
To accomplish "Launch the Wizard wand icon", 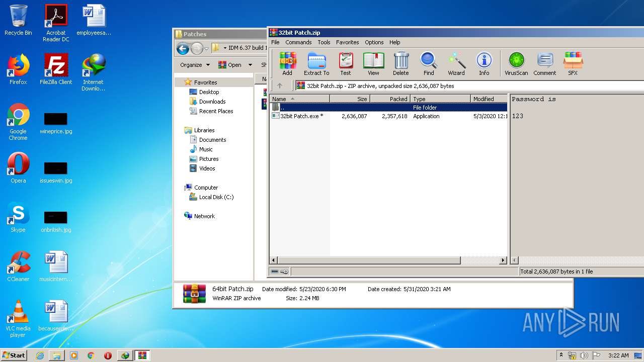I will (x=456, y=64).
